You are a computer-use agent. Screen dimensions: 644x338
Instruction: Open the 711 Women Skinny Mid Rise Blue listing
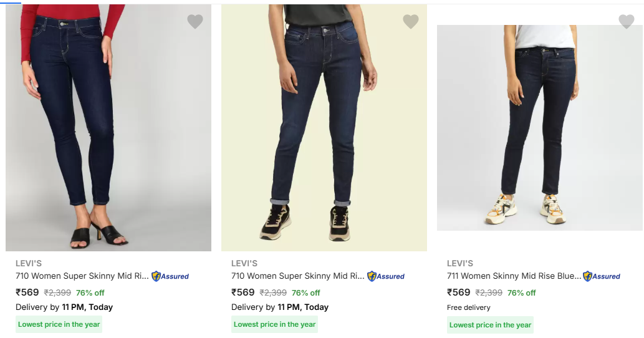(x=514, y=276)
